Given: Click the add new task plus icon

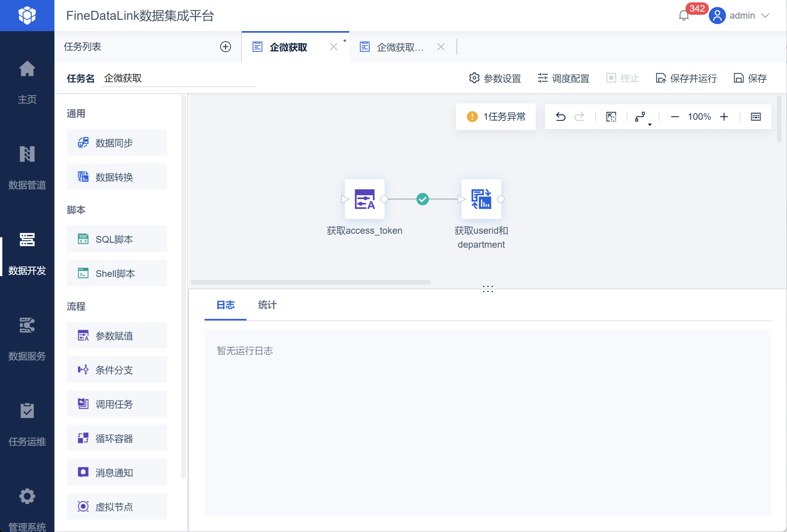Looking at the screenshot, I should [x=226, y=47].
